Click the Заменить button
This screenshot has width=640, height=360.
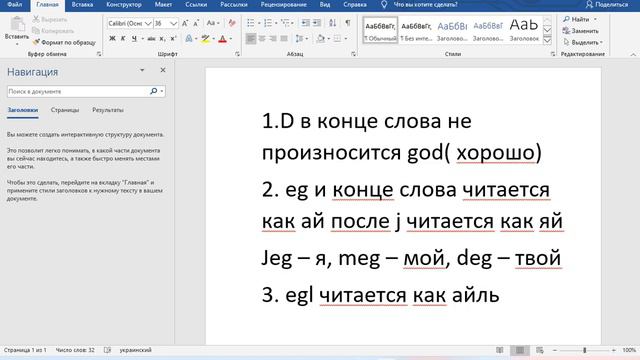click(581, 31)
